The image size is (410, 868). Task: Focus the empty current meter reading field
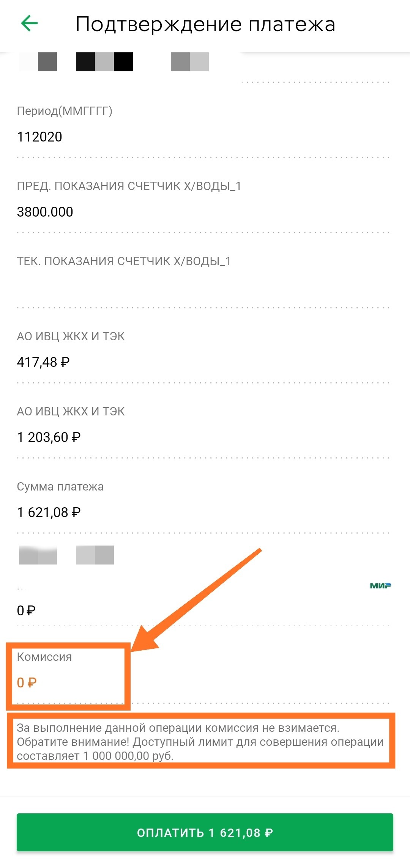pos(203,287)
